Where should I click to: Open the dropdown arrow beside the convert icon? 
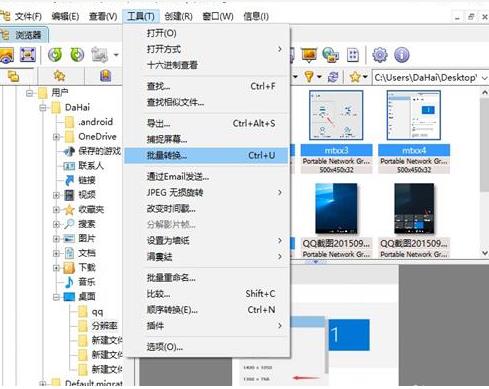[116, 55]
